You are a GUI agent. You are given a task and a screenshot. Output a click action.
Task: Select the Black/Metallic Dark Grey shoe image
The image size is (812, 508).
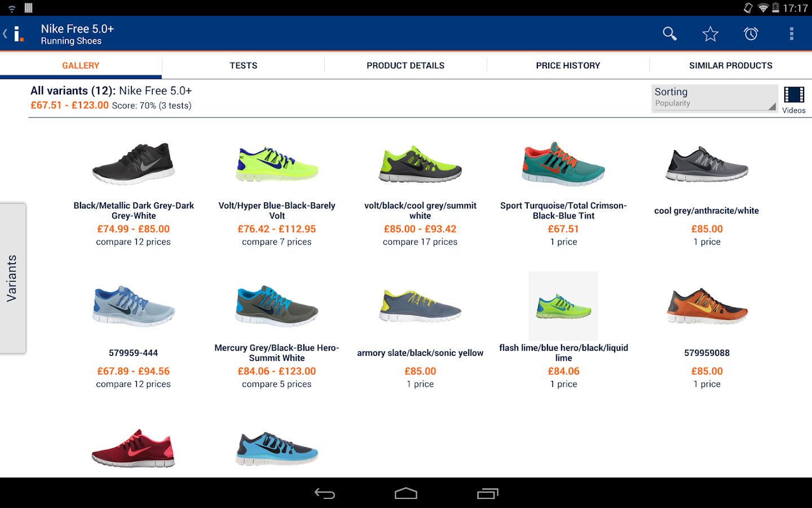tap(134, 164)
